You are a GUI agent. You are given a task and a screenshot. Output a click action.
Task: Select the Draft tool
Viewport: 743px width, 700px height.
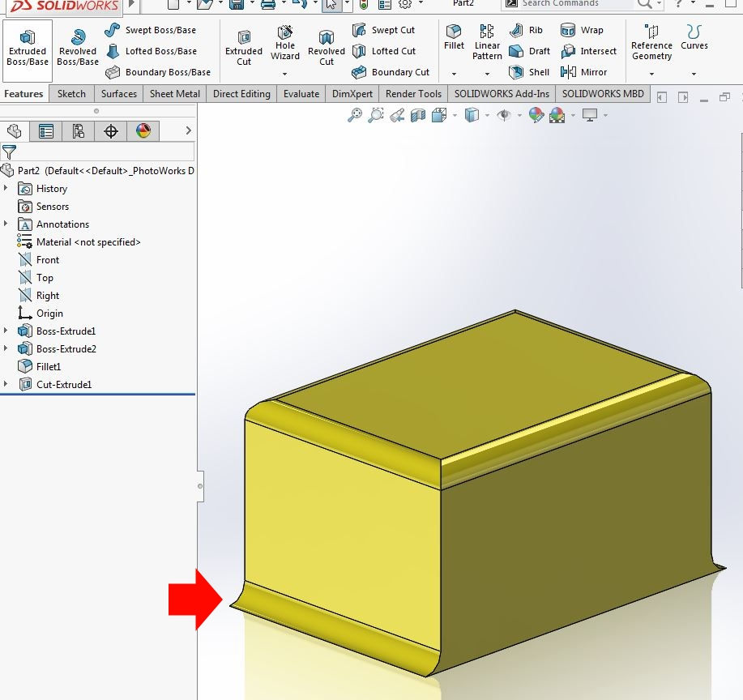pos(529,51)
